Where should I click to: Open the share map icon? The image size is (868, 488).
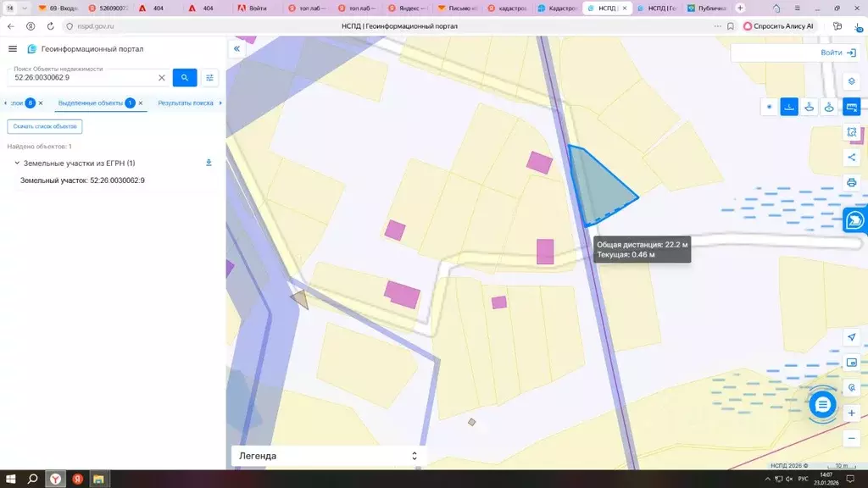coord(851,157)
